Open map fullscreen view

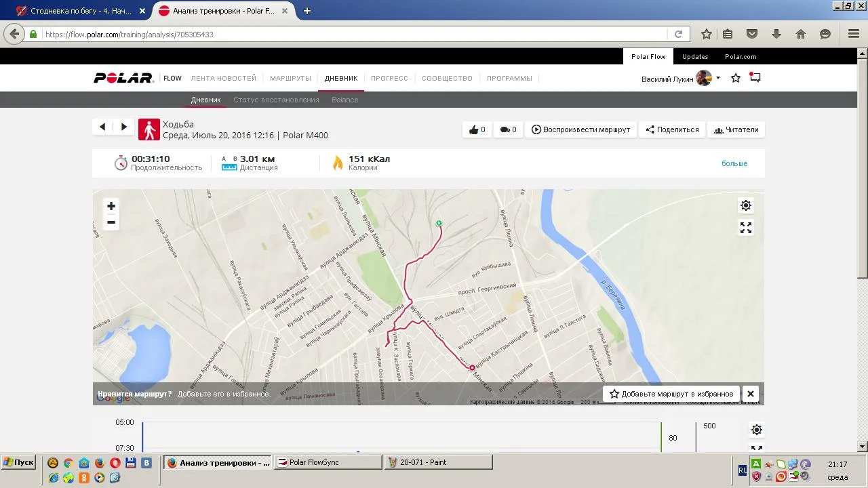click(x=746, y=228)
